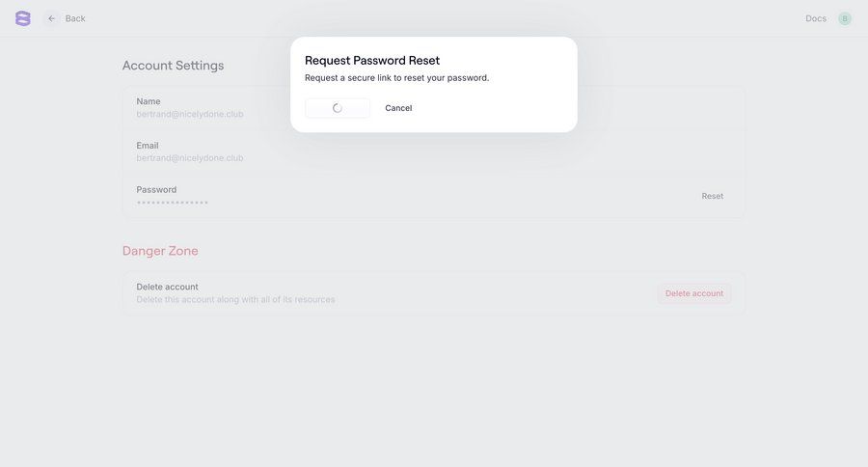Open the Docs link
Screen dimensions: 868x467
(x=816, y=18)
